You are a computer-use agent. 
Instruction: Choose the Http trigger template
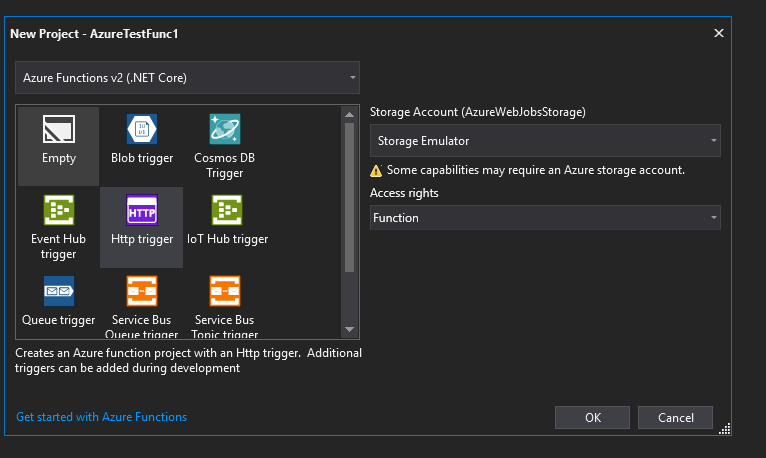[141, 211]
